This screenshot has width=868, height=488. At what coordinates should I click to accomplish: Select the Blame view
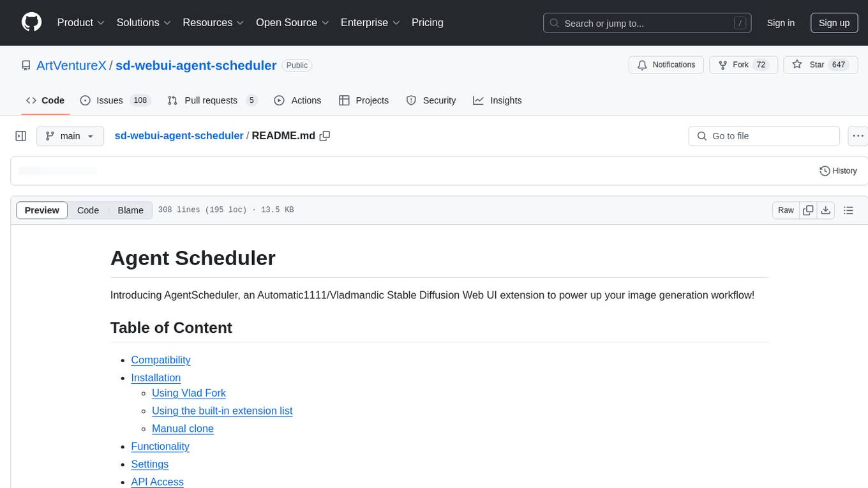(131, 210)
